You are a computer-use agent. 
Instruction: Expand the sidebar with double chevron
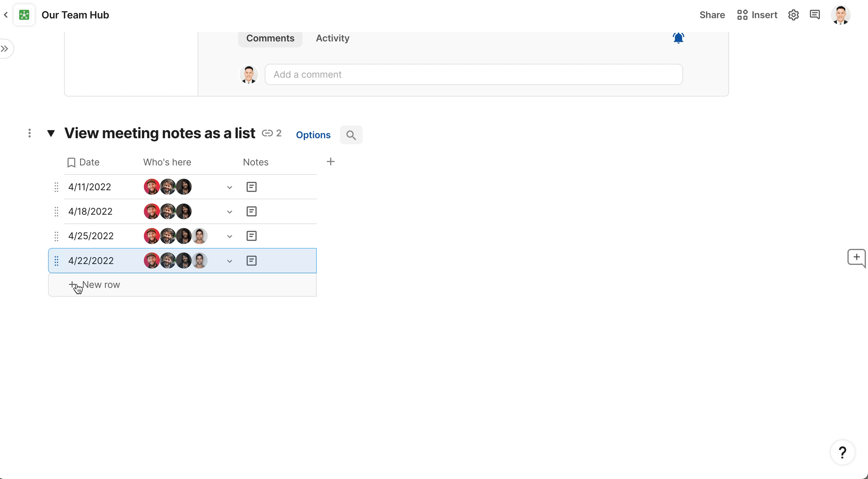pyautogui.click(x=5, y=49)
